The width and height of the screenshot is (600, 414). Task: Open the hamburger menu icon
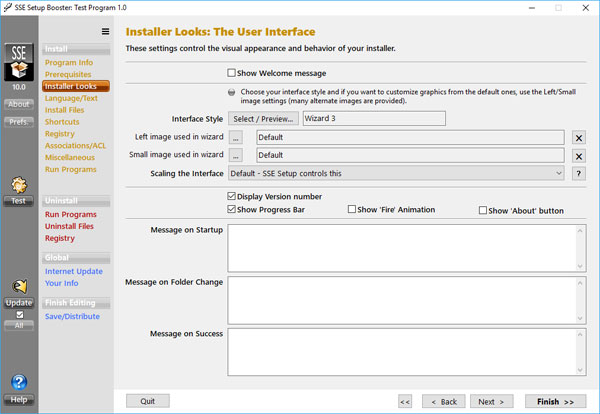click(105, 32)
